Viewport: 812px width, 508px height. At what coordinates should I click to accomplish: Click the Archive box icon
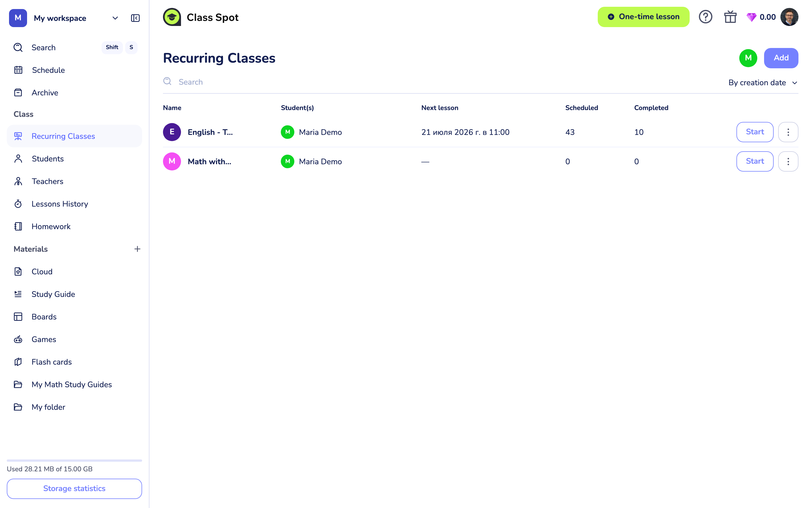[x=18, y=93]
